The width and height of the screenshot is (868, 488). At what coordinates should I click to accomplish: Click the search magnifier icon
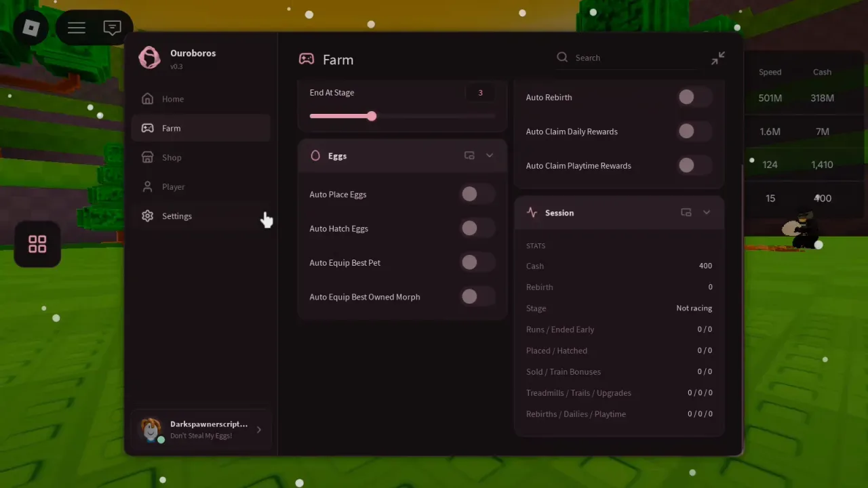(562, 58)
